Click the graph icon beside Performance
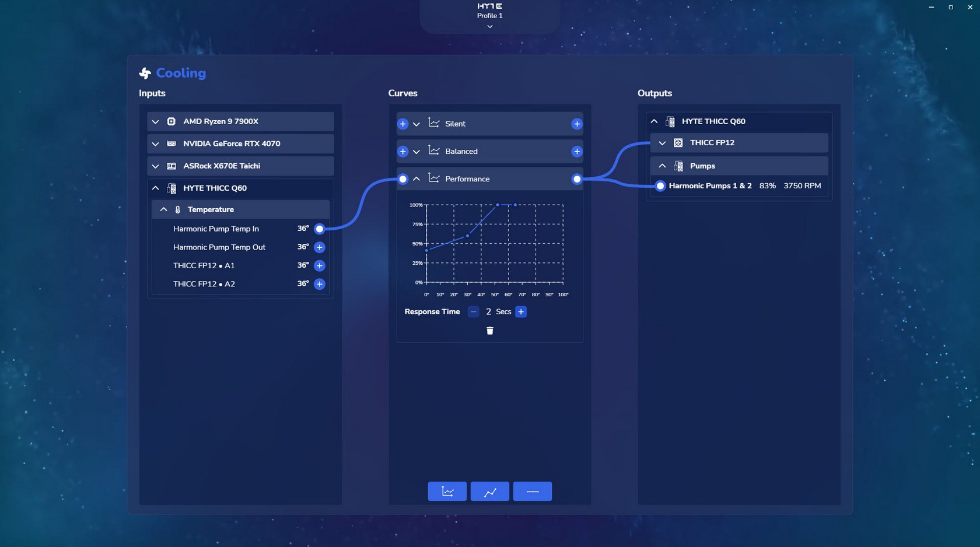This screenshot has width=980, height=547. (434, 178)
